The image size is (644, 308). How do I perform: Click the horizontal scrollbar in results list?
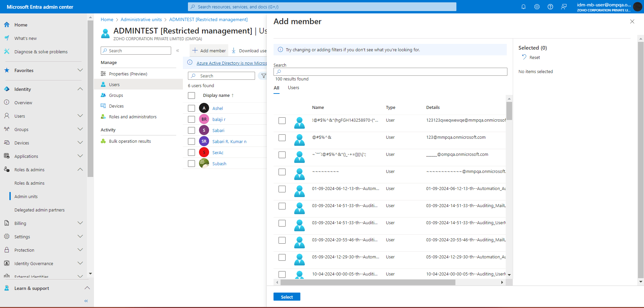367,283
